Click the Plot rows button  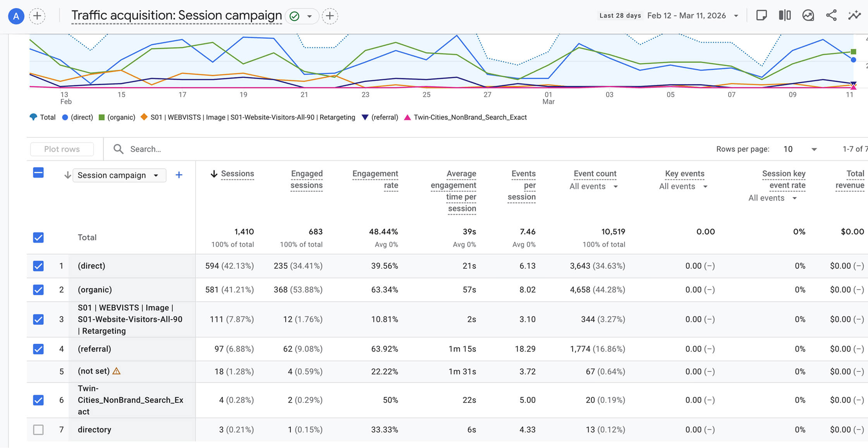tap(62, 149)
